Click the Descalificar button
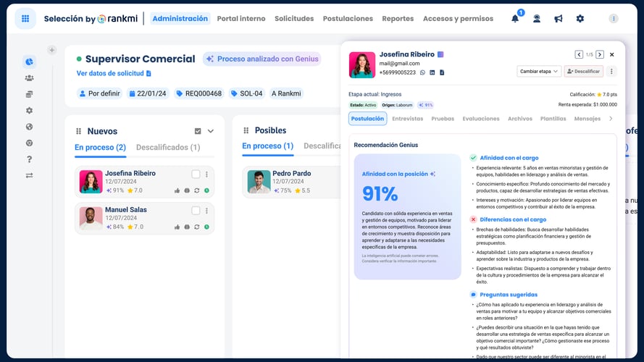Viewport: 644px width, 362px height. [583, 72]
